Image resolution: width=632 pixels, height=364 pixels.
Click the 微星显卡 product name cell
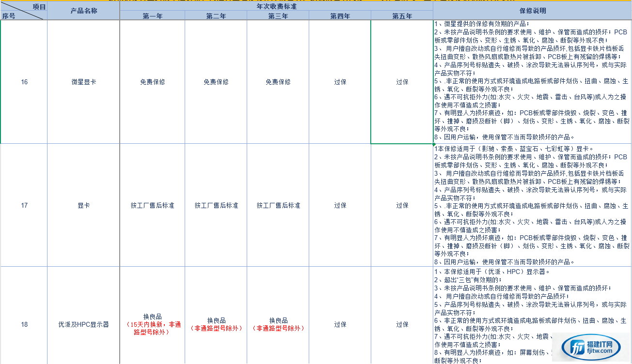pyautogui.click(x=83, y=82)
